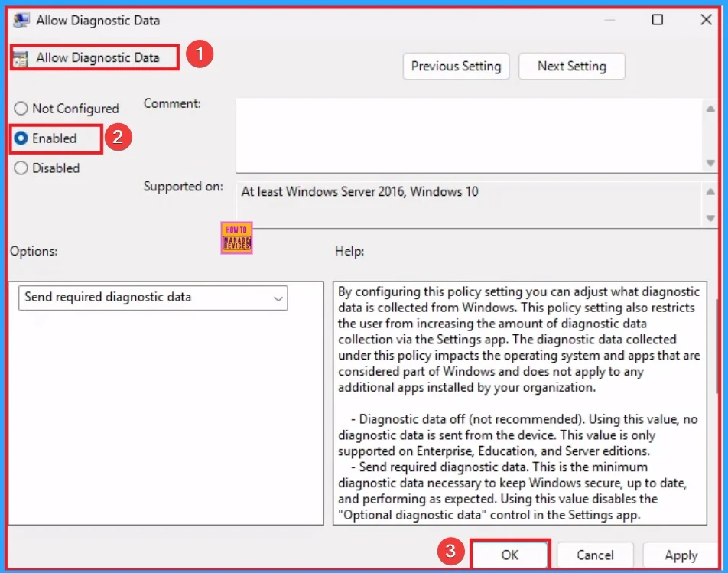Confirm with the OK button
The image size is (728, 573).
pos(509,555)
